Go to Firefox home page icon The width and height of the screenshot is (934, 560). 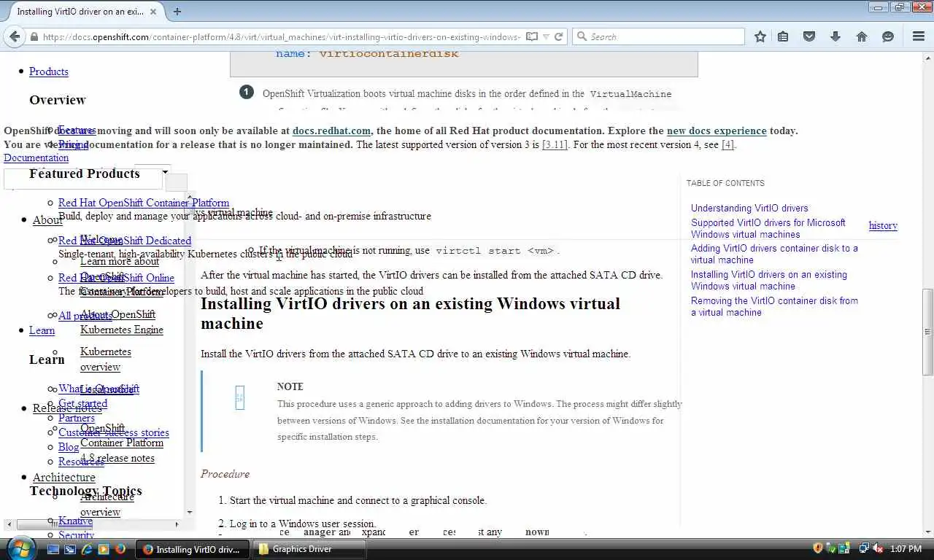point(862,36)
